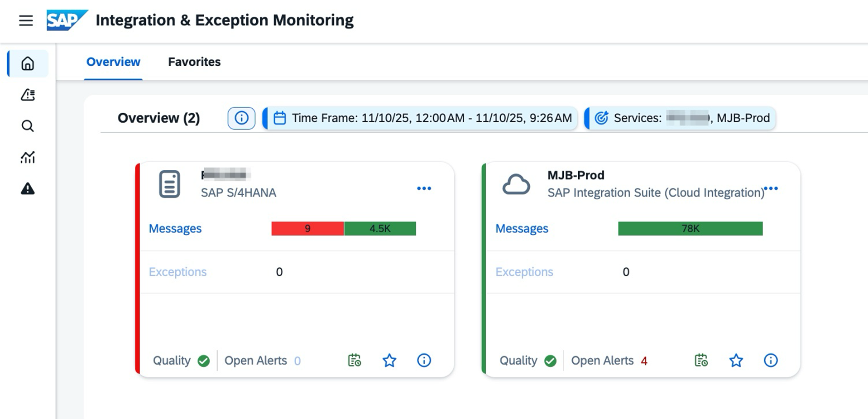
Task: Toggle favorite star on MJB-Prod card
Action: (736, 361)
